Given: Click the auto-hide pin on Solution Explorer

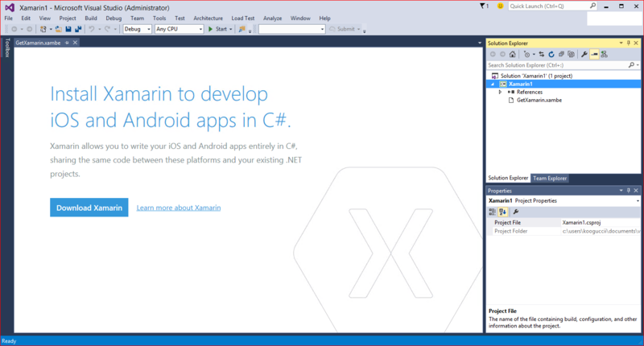Looking at the screenshot, I should (629, 43).
